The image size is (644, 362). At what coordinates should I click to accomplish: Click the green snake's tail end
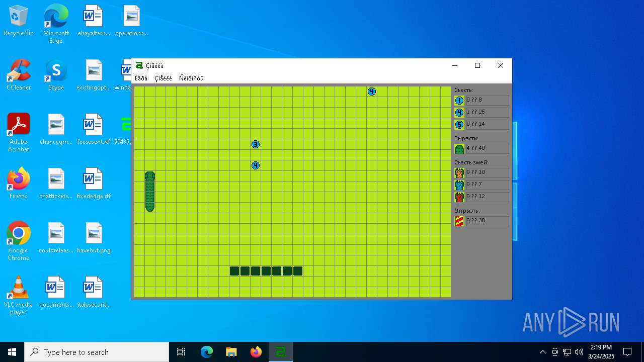click(150, 207)
